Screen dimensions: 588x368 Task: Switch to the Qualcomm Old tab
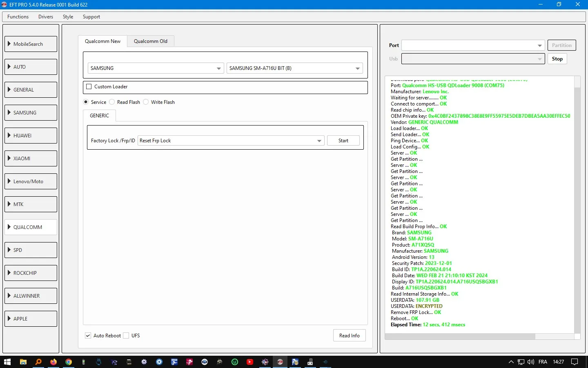[x=150, y=41]
